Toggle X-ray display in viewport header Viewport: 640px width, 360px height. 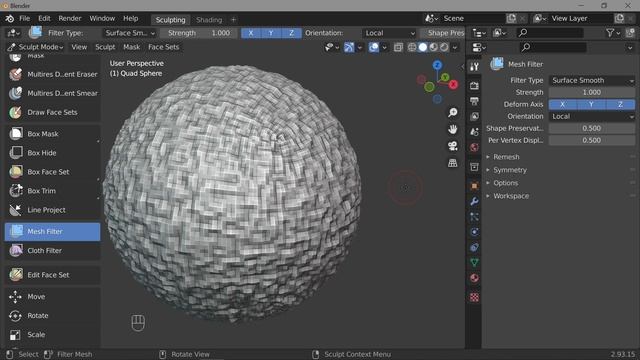tap(398, 47)
